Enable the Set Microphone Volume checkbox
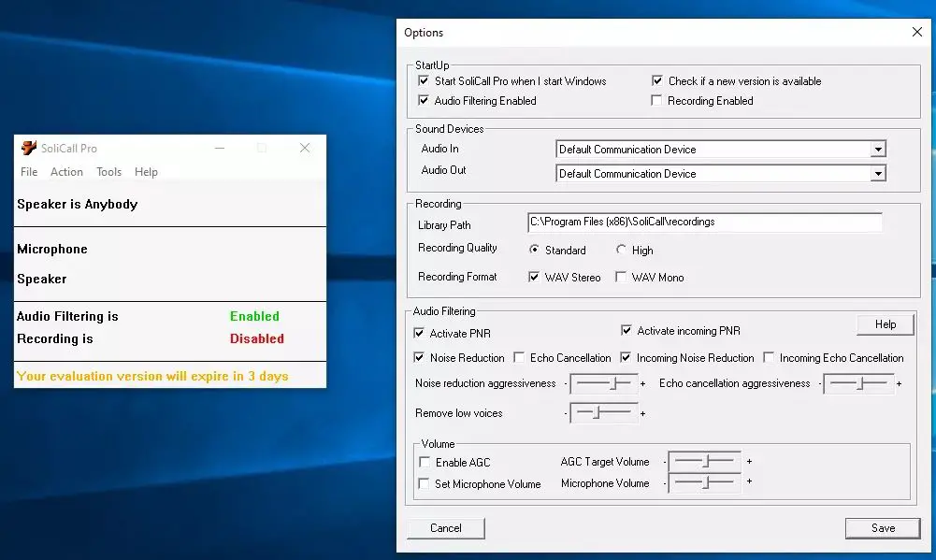The width and height of the screenshot is (936, 560). pyautogui.click(x=424, y=483)
